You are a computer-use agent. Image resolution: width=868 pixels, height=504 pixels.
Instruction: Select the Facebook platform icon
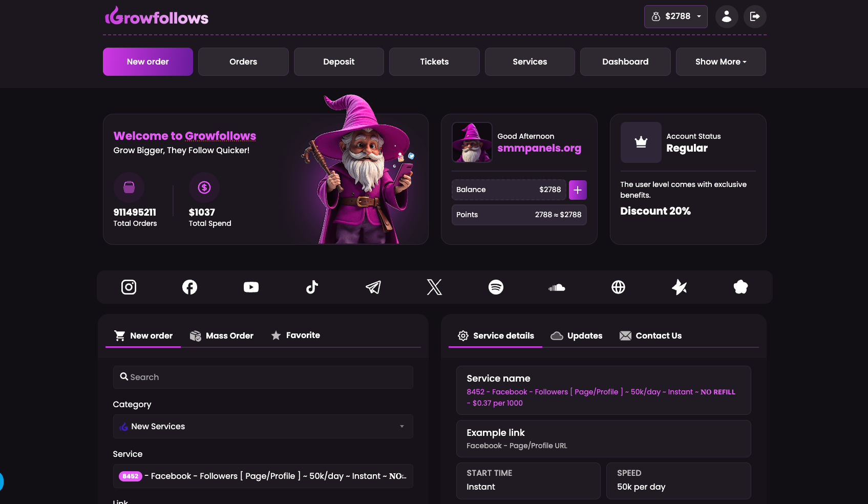[x=189, y=287]
